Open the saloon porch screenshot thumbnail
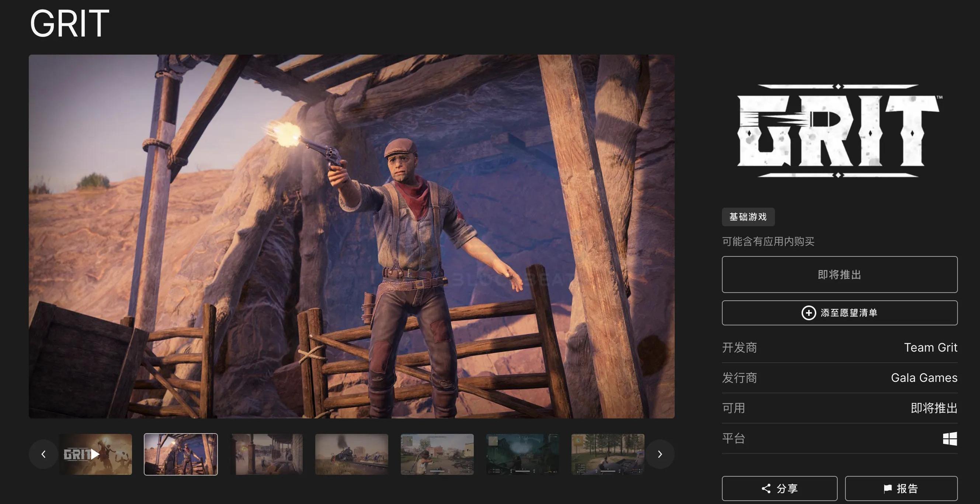980x504 pixels. tap(266, 454)
